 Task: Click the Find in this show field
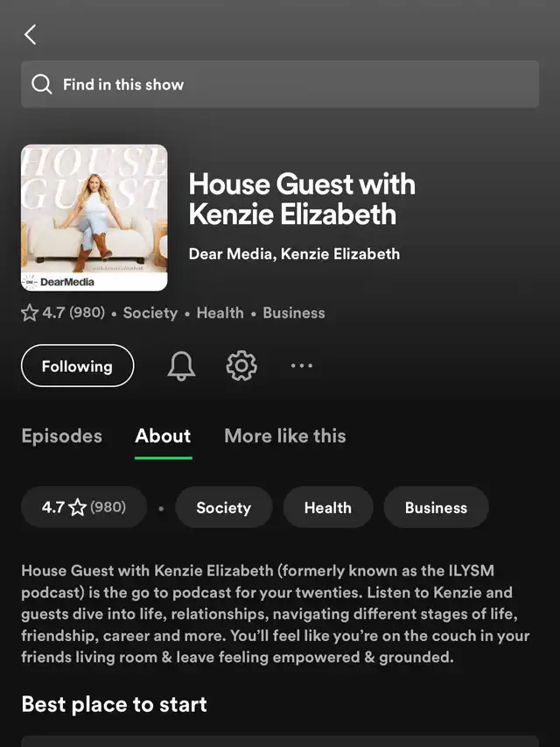tap(280, 84)
